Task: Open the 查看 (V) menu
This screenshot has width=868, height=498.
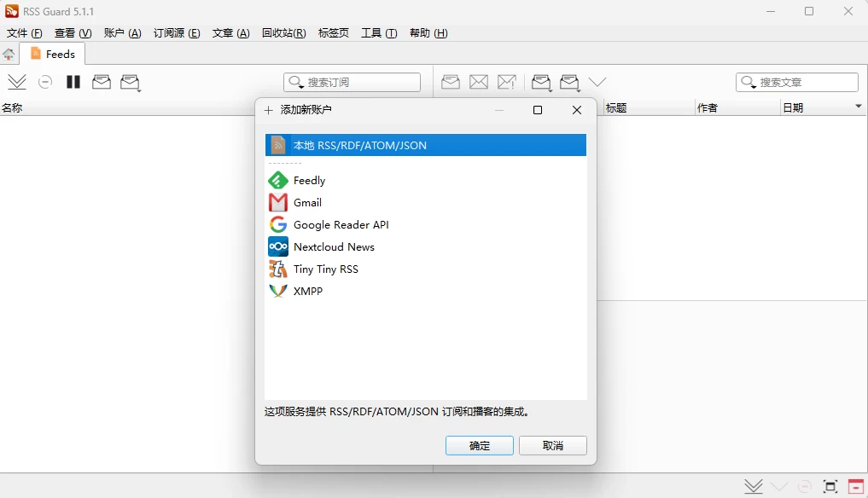Action: (73, 33)
